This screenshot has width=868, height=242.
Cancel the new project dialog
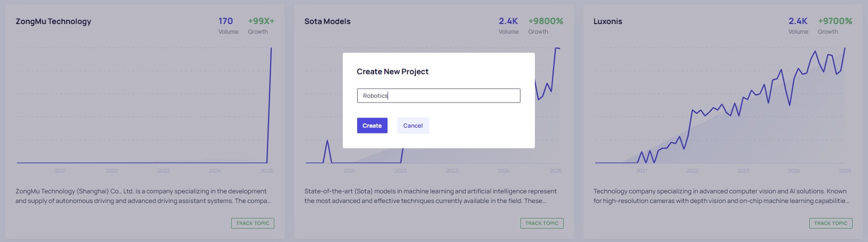tap(413, 126)
